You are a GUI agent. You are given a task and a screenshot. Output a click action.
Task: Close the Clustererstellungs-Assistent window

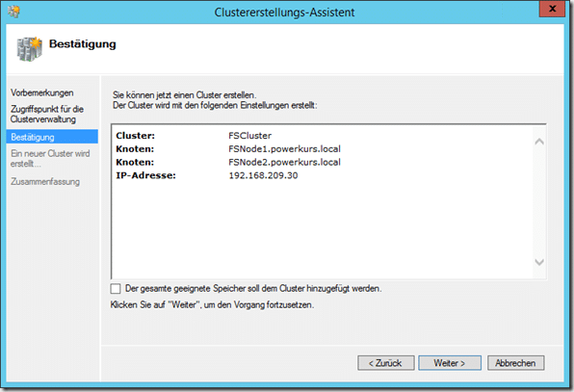(552, 9)
